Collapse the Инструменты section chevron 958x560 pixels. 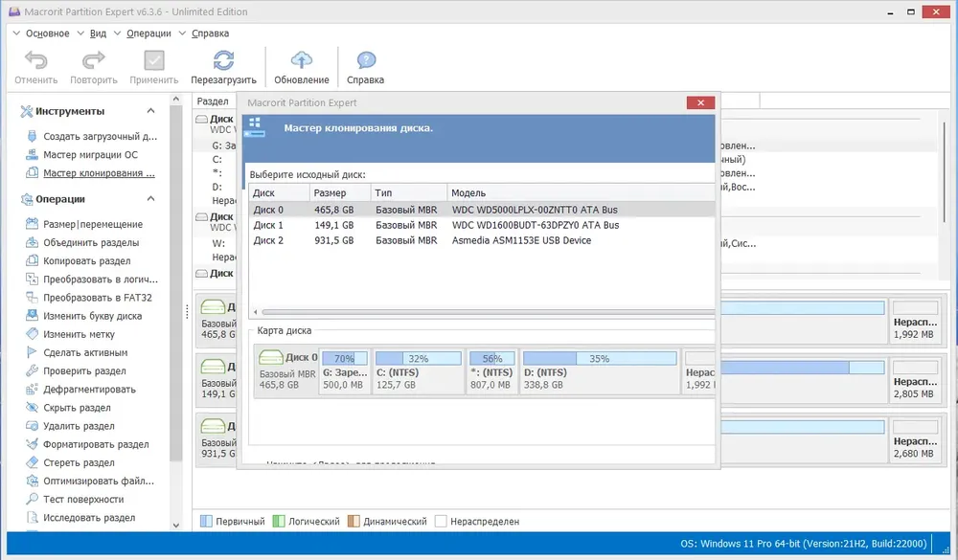point(151,111)
